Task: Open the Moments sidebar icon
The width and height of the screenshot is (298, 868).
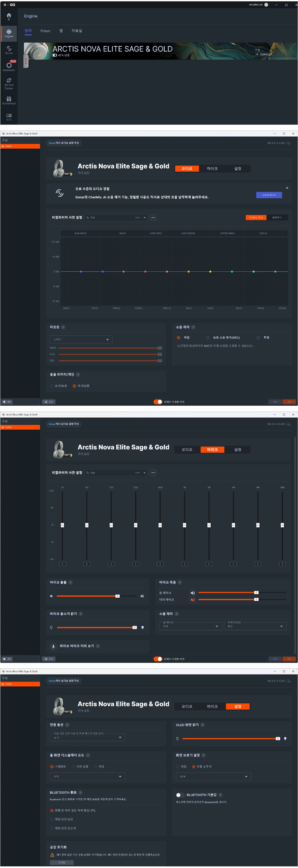Action: pos(9,66)
